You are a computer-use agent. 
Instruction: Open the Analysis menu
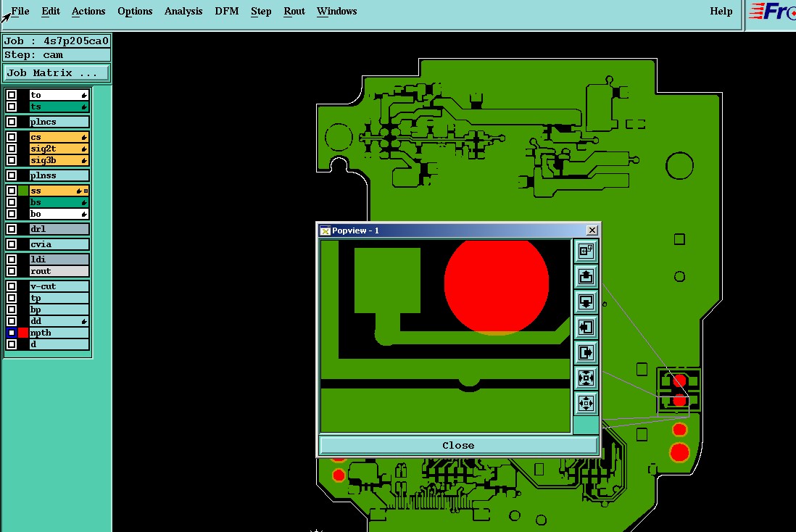coord(183,11)
